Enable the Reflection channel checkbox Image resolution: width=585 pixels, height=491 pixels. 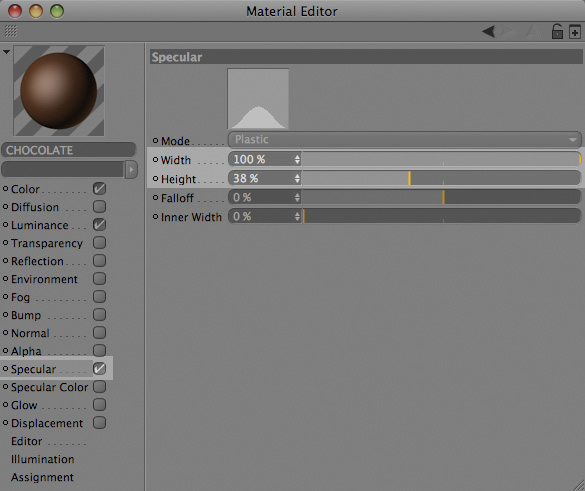tap(100, 260)
